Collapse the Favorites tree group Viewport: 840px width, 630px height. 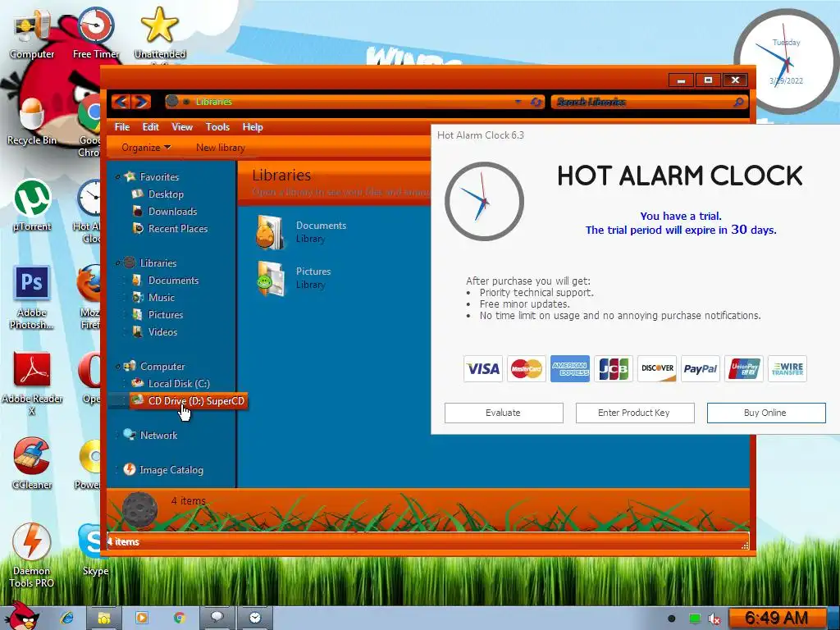tap(118, 177)
